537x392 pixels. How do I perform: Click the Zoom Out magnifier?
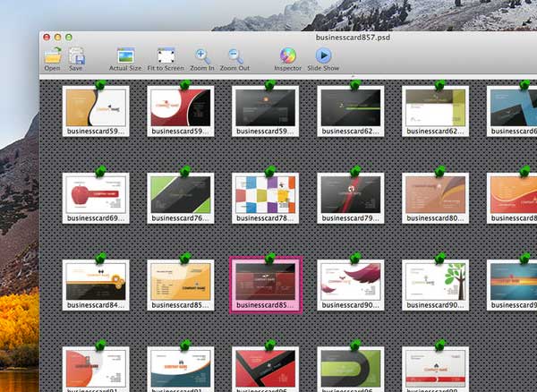coord(234,59)
